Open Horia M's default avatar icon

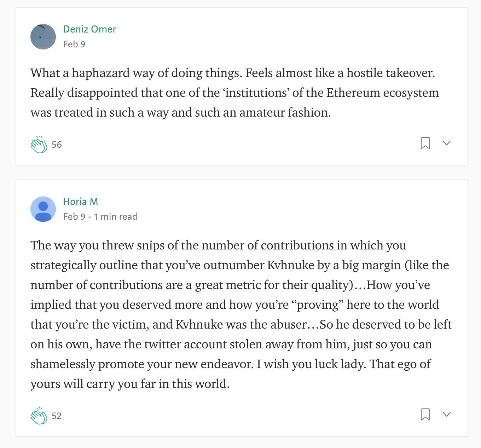tap(43, 209)
